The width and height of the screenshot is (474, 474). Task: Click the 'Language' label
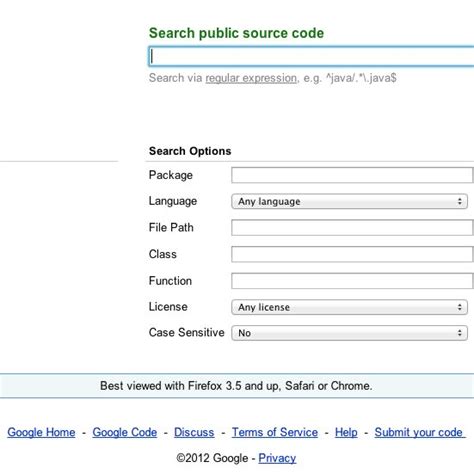tap(173, 201)
